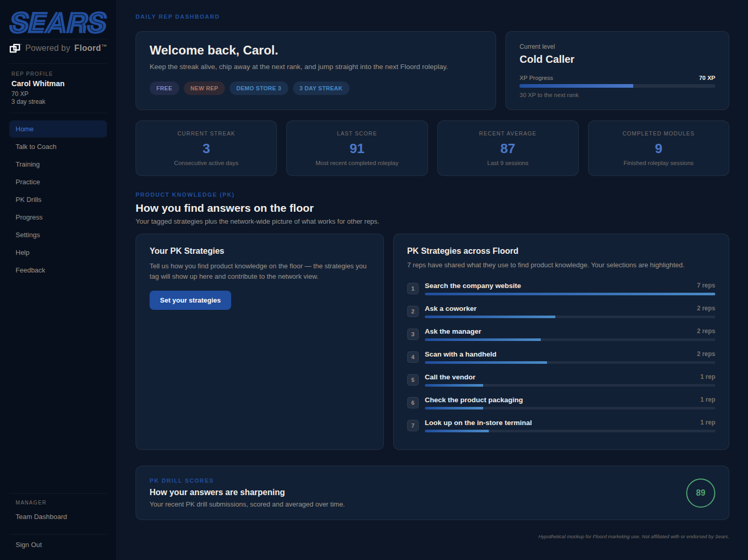748x560 pixels.
Task: Click the DEMO STORE 3 badge
Action: click(x=259, y=88)
